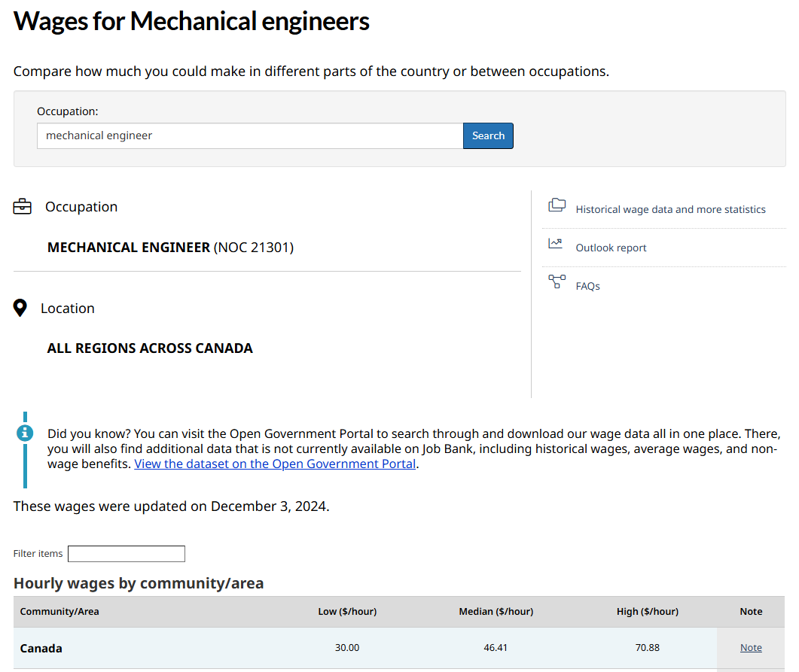Click the location pin icon
The height and width of the screenshot is (672, 799).
[x=20, y=309]
